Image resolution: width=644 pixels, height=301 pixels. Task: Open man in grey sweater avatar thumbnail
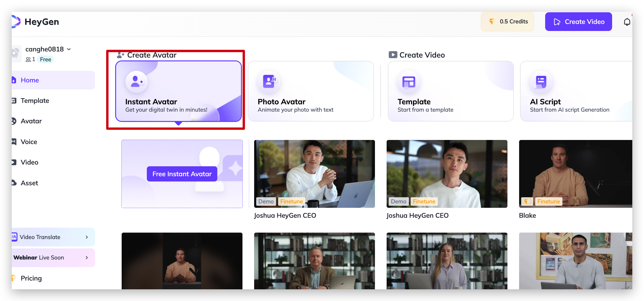click(576, 261)
